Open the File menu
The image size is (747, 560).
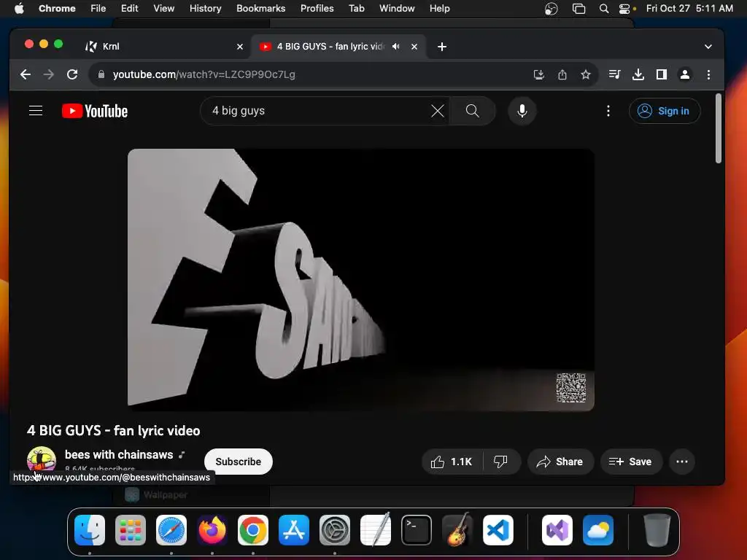coord(98,8)
